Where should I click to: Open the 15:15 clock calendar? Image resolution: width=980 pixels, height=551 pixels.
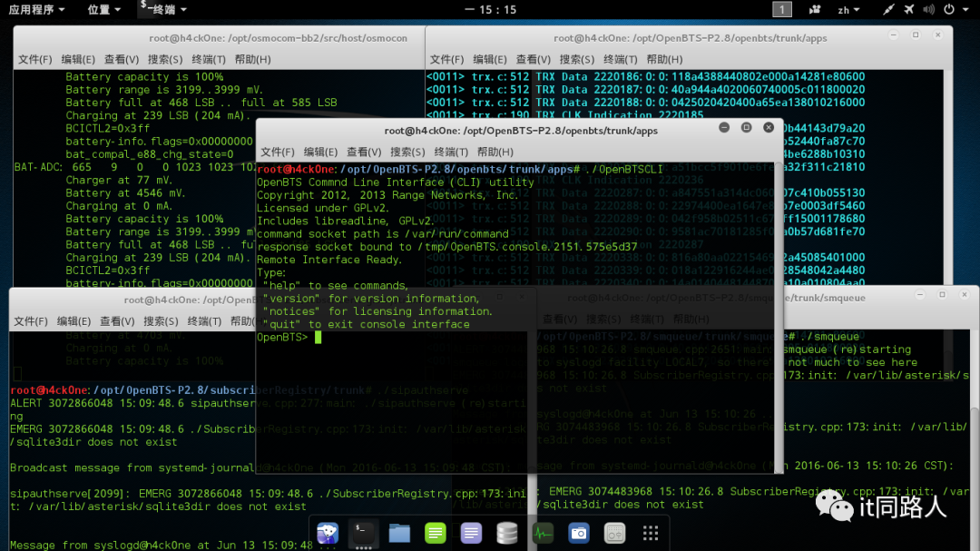point(491,9)
